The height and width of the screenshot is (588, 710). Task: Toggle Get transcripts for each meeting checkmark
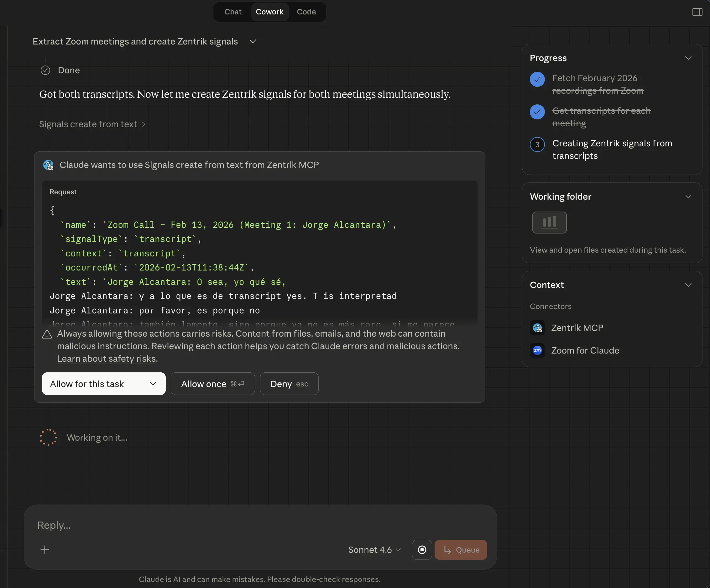tap(537, 112)
